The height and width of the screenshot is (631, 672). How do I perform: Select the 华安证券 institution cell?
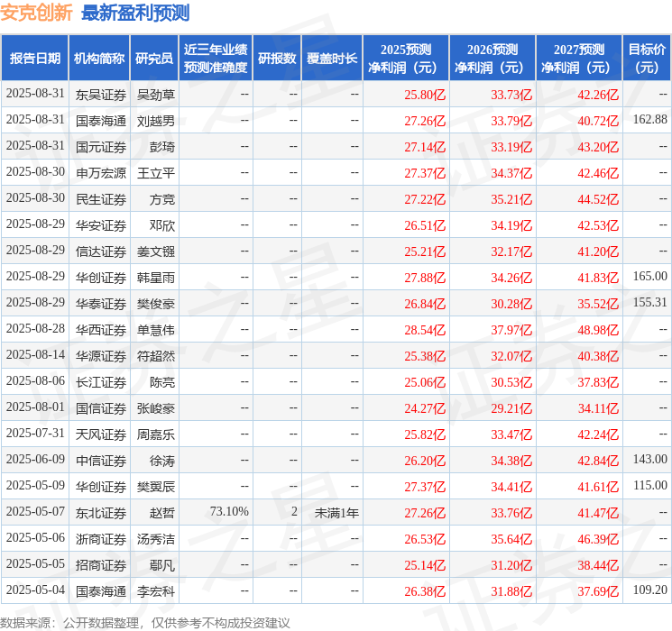point(101,225)
